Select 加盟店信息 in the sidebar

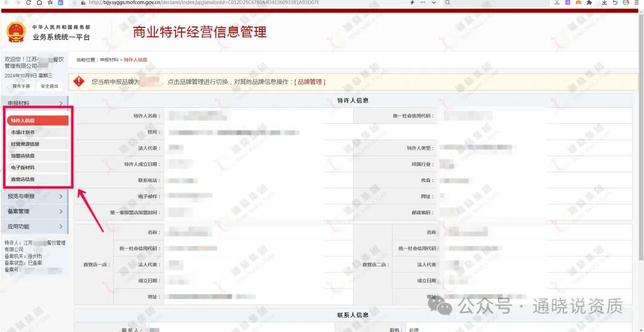click(38, 156)
